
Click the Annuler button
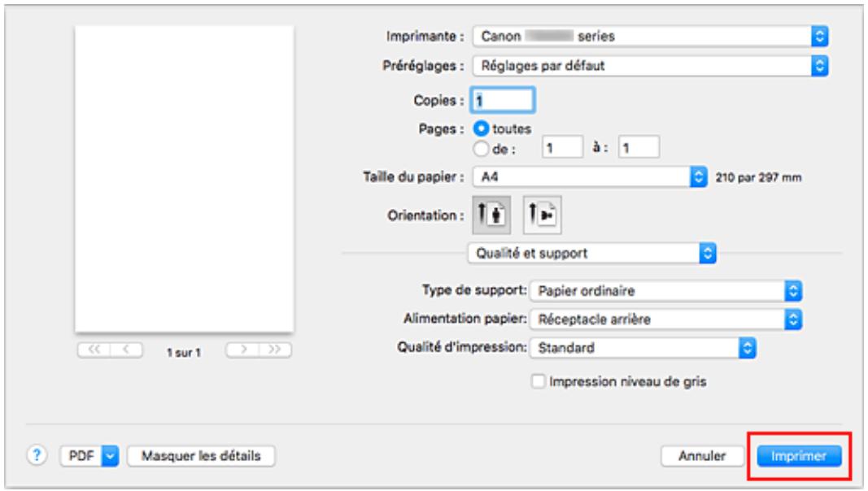(702, 456)
